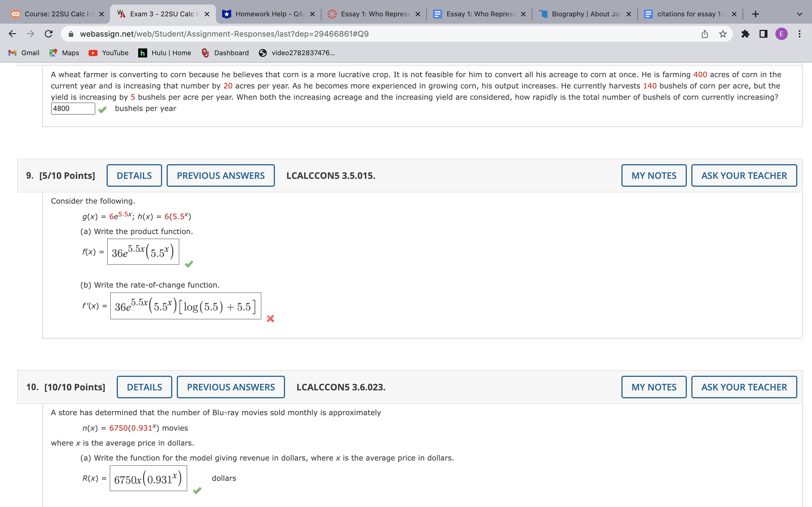Click the red X on the rate-of-change answer

[270, 319]
